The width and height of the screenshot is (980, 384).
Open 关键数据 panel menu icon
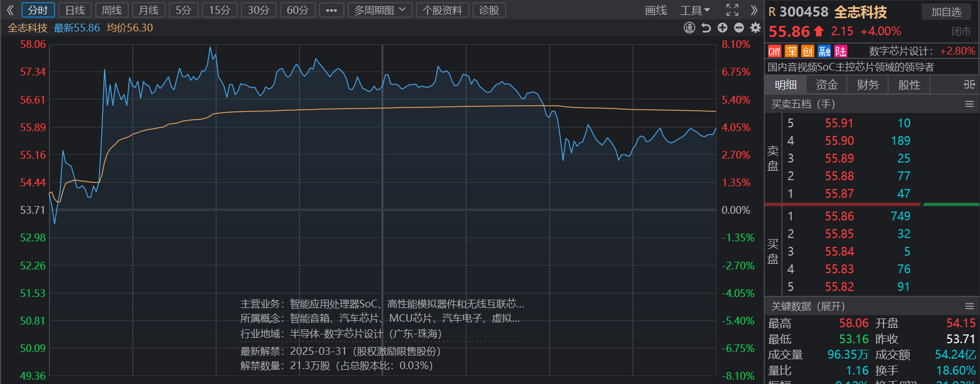click(970, 306)
